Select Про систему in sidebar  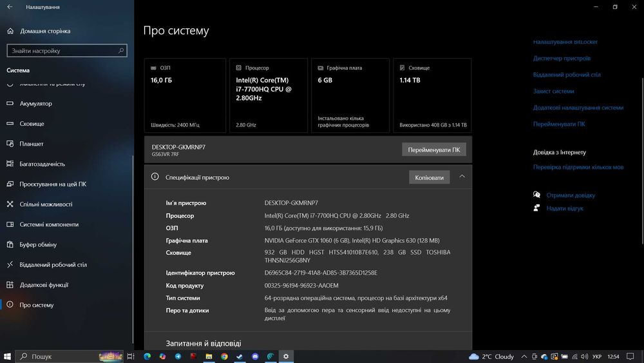pyautogui.click(x=37, y=305)
